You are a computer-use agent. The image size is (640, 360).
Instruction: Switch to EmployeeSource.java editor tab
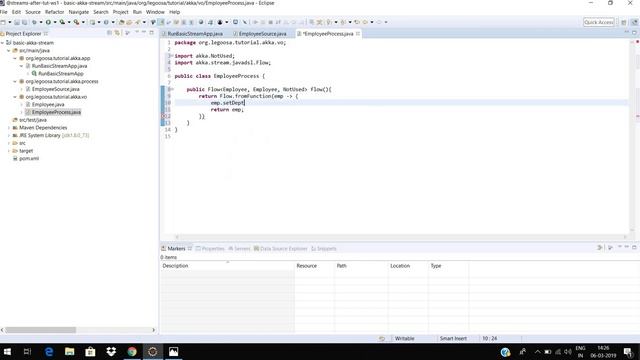tap(262, 34)
